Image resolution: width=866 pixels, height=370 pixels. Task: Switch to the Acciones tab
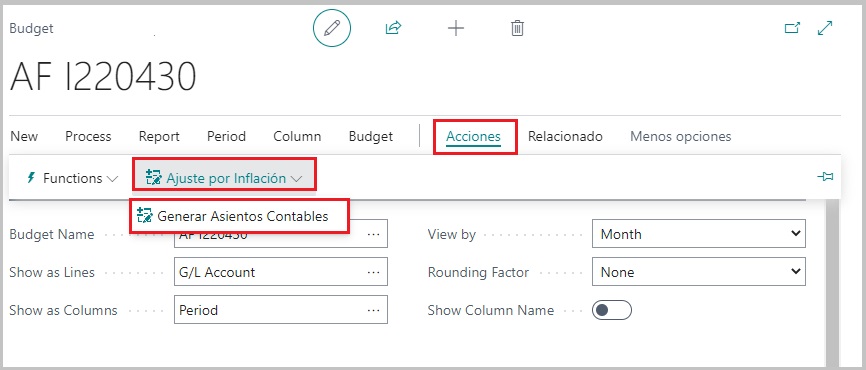(473, 136)
